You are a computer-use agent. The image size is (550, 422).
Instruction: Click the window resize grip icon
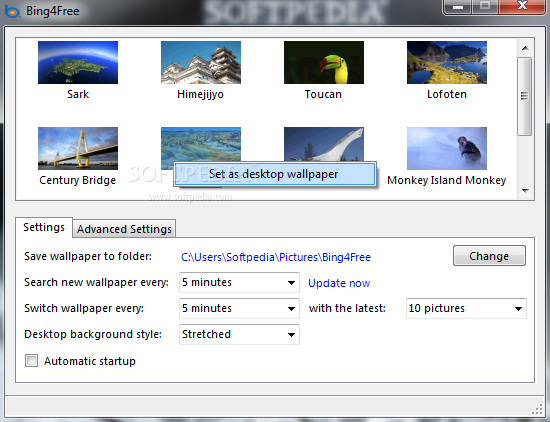point(537,409)
